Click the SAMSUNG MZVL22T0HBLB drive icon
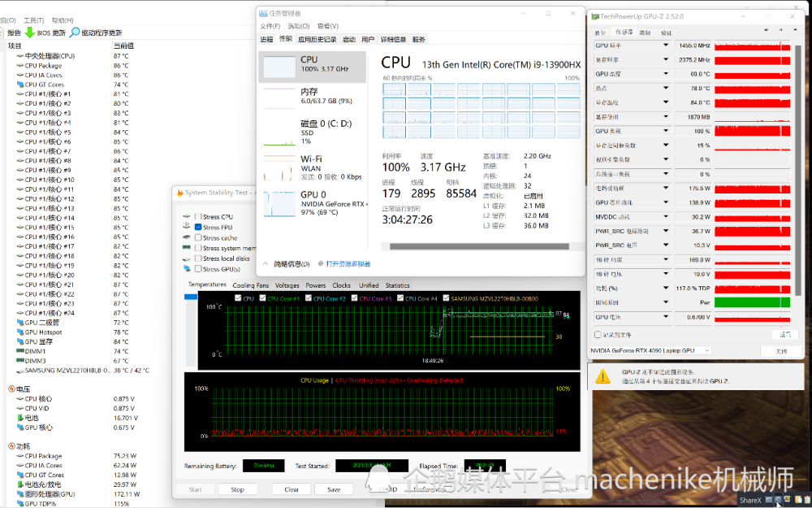Viewport: 812px width, 508px height. pyautogui.click(x=20, y=371)
